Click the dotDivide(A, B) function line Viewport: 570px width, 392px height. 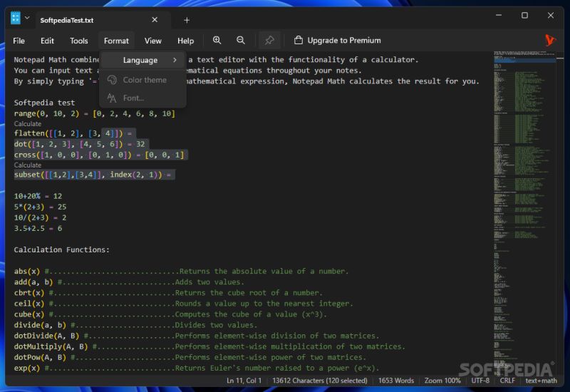point(197,336)
